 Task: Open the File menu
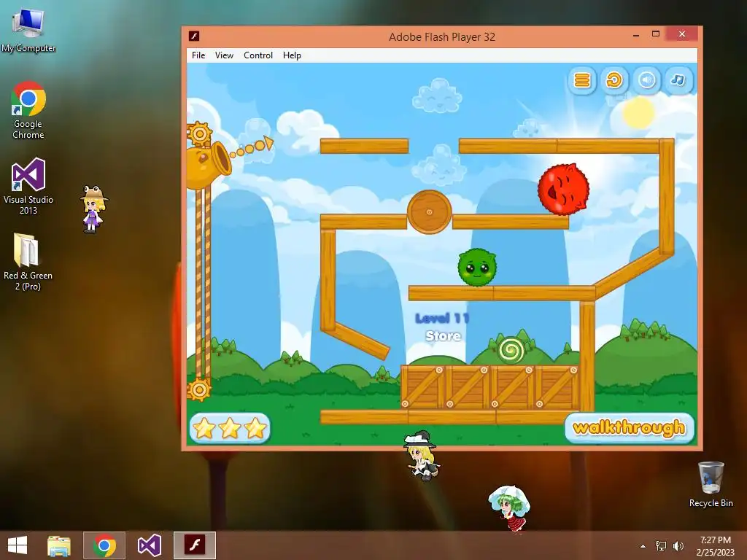198,55
